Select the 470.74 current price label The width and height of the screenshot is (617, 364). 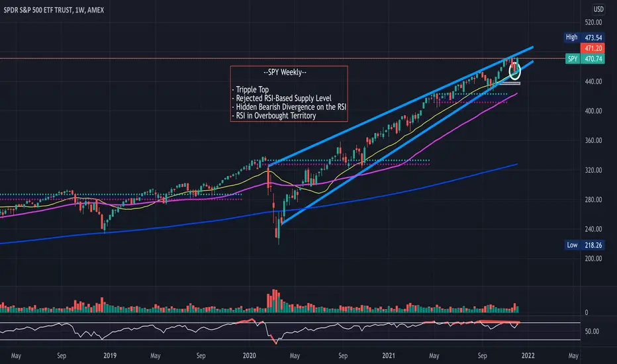coord(593,59)
